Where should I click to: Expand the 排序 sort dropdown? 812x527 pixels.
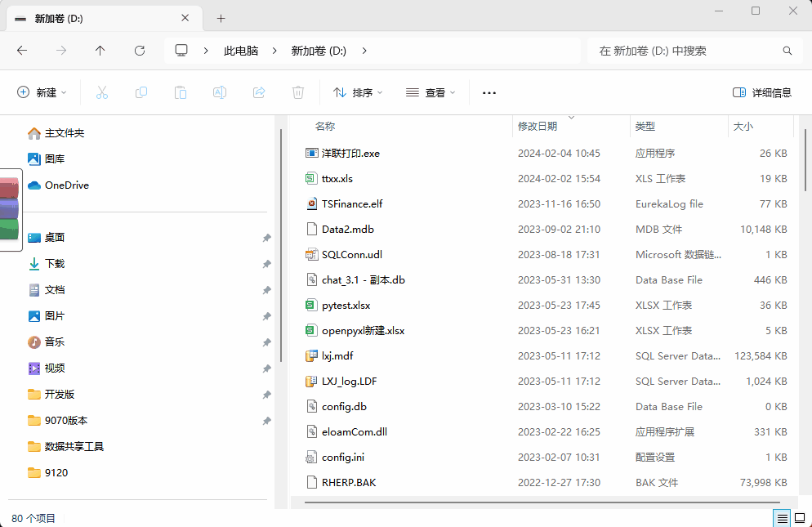[358, 92]
